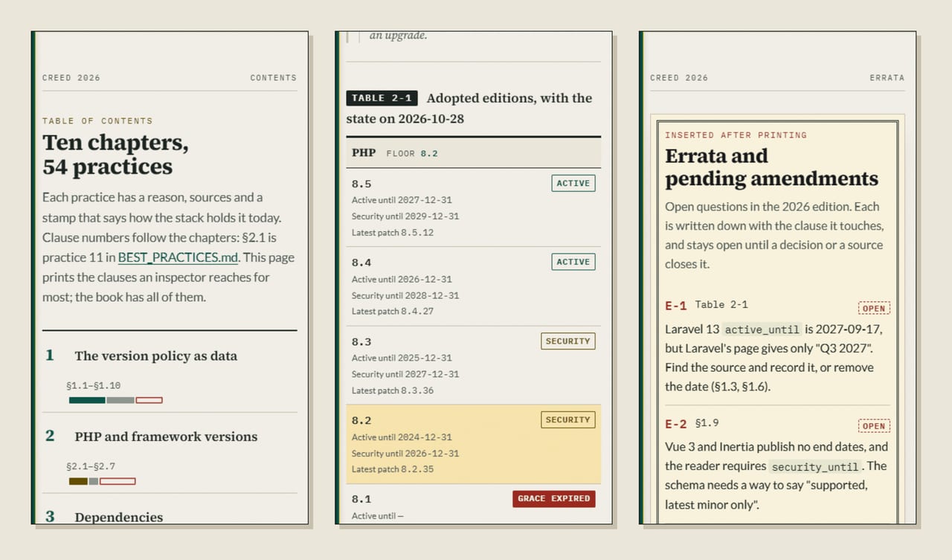The width and height of the screenshot is (952, 560).
Task: Click the §2.1–§2.7 clause range
Action: tap(91, 467)
